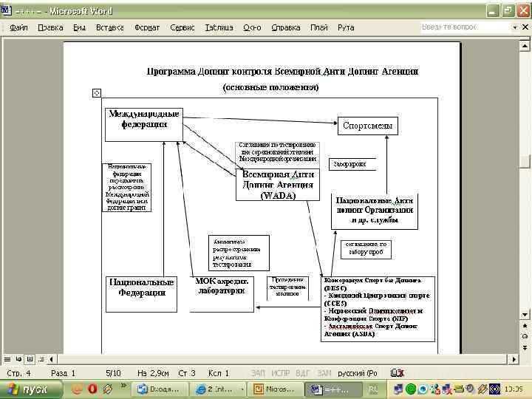Screen dimensions: 532x399
Task: Click vertical scrollbar down arrow
Action: 525,315
